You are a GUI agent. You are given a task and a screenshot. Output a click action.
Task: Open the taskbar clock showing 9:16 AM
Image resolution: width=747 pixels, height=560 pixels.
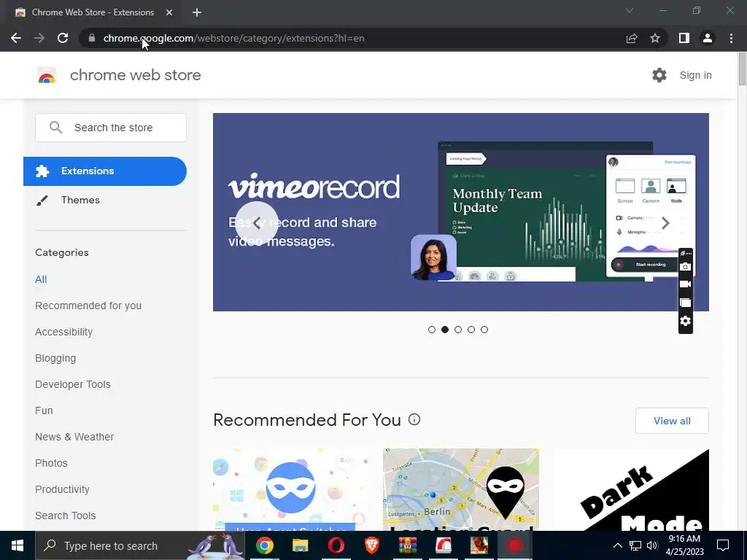[x=684, y=545]
